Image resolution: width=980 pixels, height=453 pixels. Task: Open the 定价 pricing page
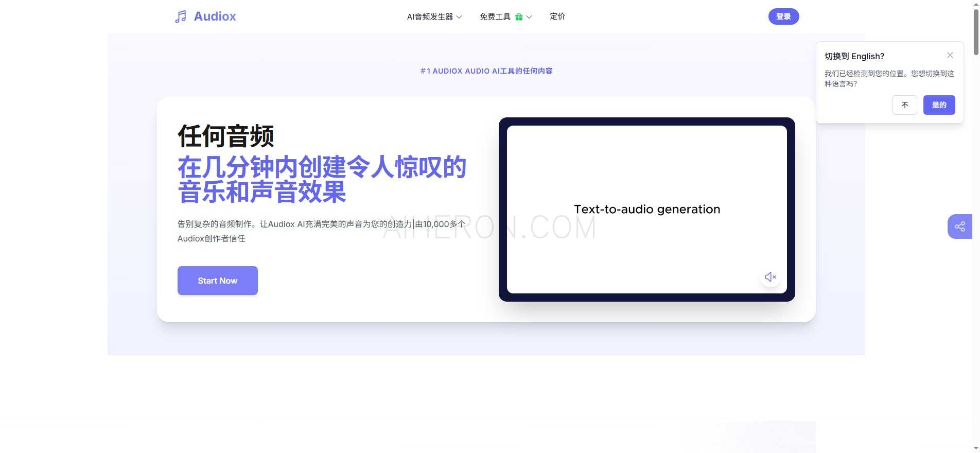(557, 16)
